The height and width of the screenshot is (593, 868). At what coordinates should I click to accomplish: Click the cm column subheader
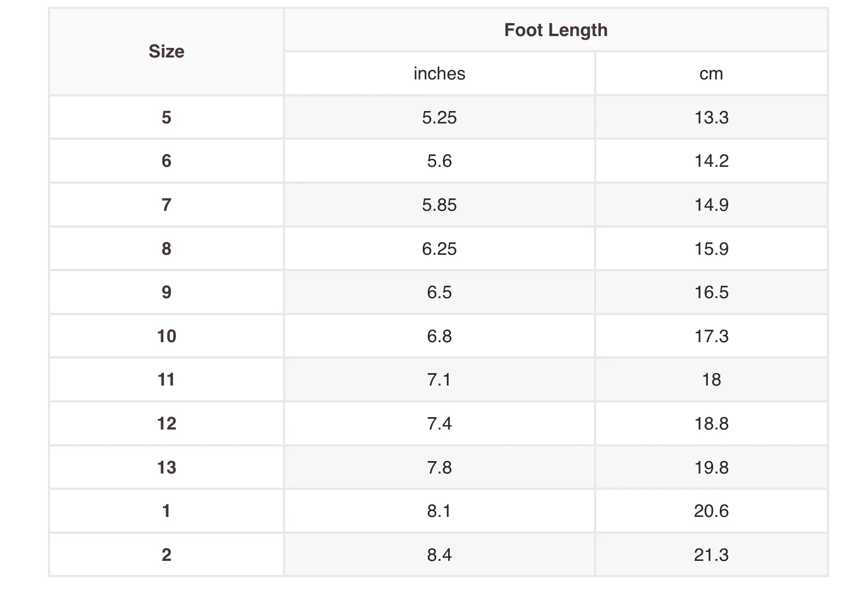(711, 74)
